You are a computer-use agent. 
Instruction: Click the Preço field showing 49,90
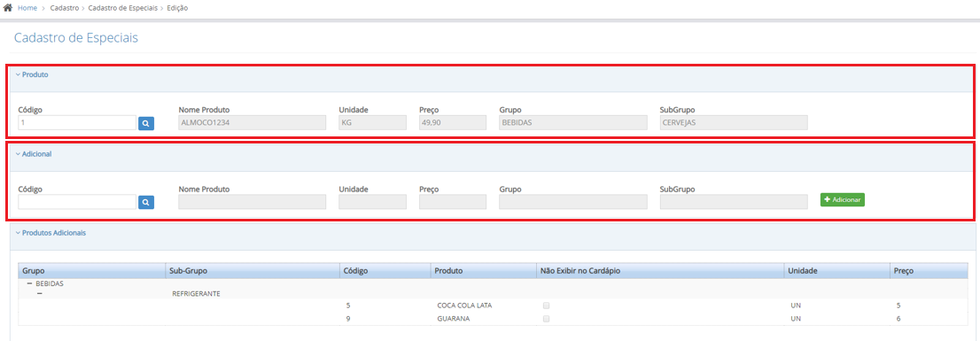[453, 123]
